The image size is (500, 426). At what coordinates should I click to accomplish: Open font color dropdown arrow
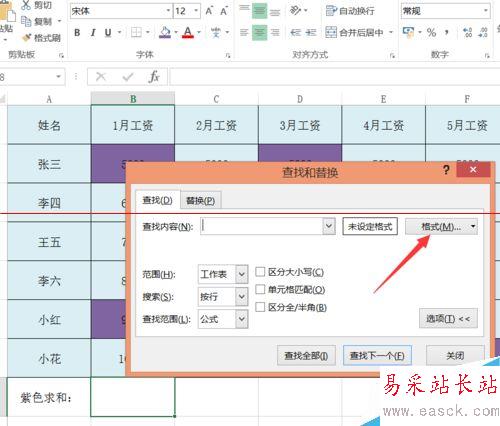199,33
